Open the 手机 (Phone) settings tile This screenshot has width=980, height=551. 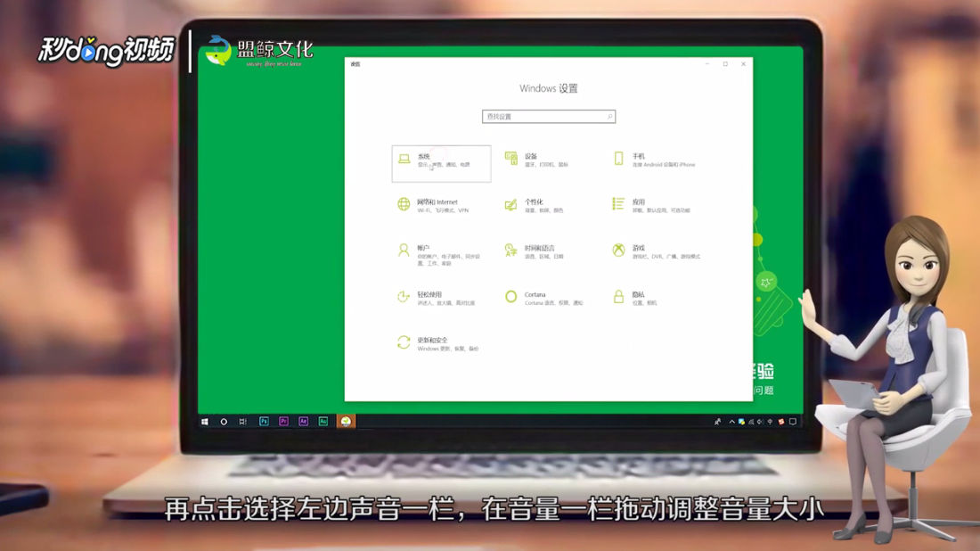coord(656,160)
